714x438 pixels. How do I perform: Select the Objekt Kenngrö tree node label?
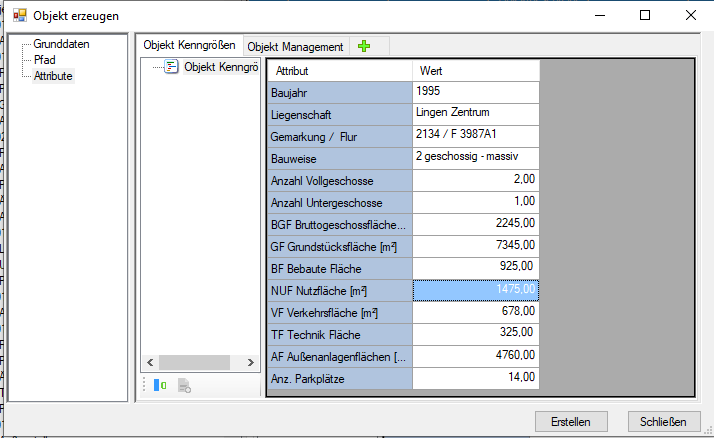[x=221, y=67]
